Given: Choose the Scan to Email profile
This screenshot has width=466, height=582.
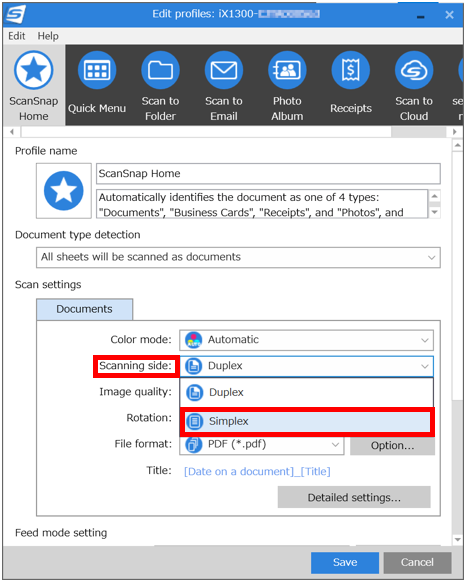Looking at the screenshot, I should click(224, 85).
